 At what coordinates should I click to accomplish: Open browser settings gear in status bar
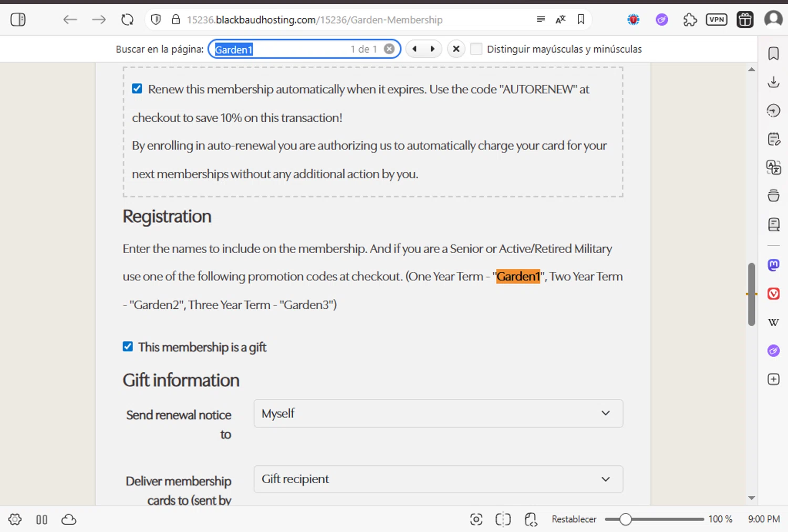(x=15, y=519)
